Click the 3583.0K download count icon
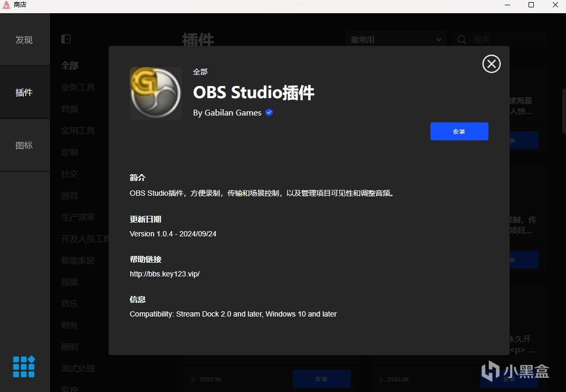 381,379
